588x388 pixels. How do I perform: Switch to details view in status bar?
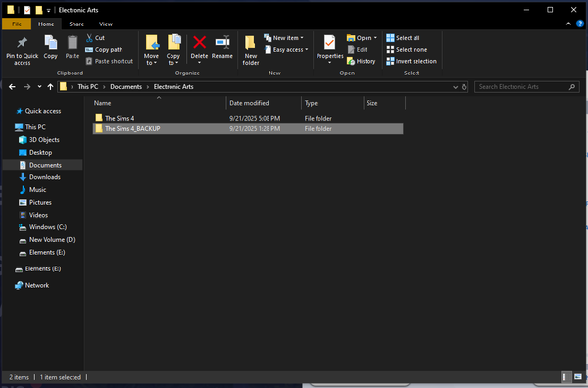564,377
